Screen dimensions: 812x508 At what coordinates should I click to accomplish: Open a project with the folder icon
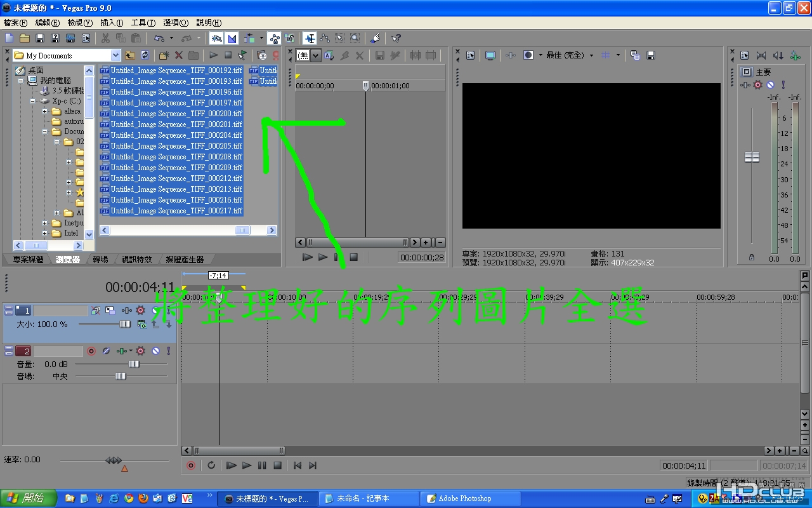coord(24,38)
